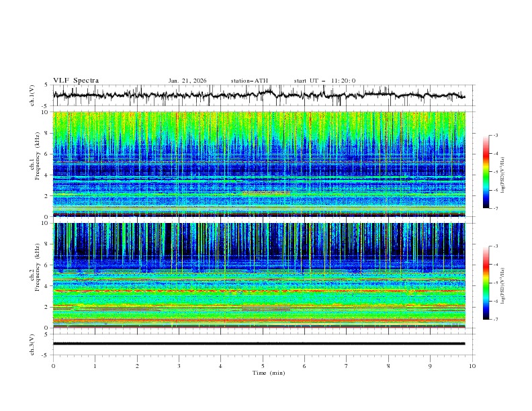The width and height of the screenshot is (532, 411).
Task: Click the ch.2 color scale bar
Action: pos(486,283)
